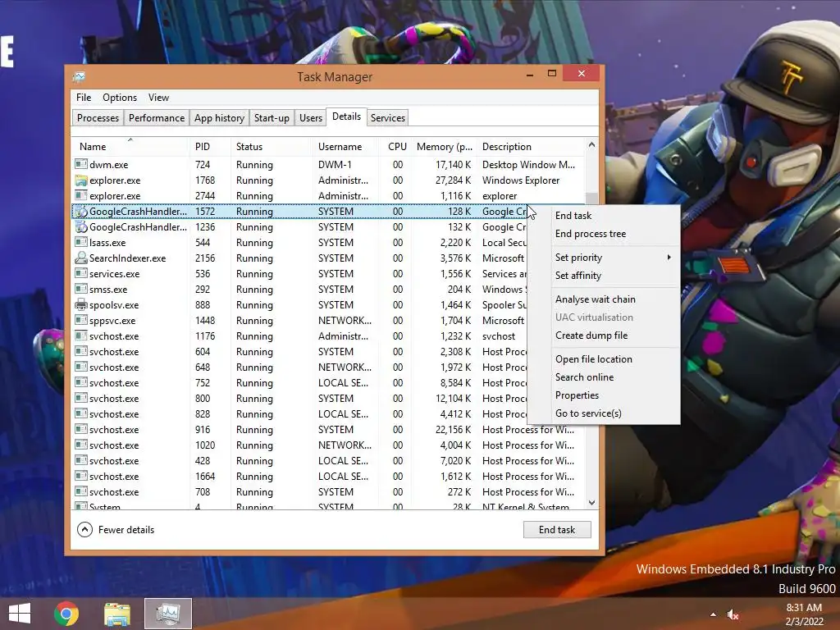Click the scrollbar down arrow
The width and height of the screenshot is (840, 630).
(592, 503)
